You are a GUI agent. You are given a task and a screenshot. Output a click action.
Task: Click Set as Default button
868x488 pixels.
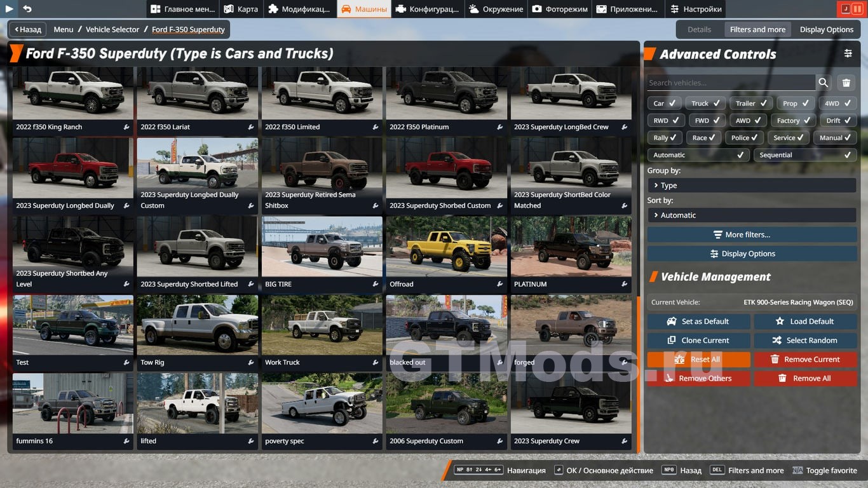coord(699,322)
